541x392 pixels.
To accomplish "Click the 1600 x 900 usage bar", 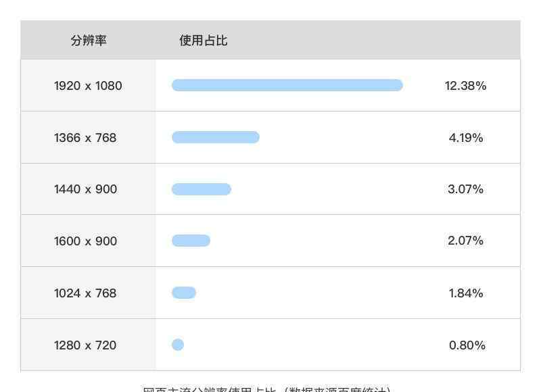I will [191, 241].
